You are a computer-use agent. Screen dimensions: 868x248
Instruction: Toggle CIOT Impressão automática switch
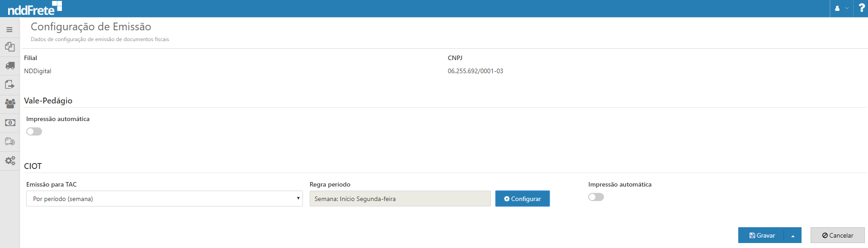[x=596, y=197]
